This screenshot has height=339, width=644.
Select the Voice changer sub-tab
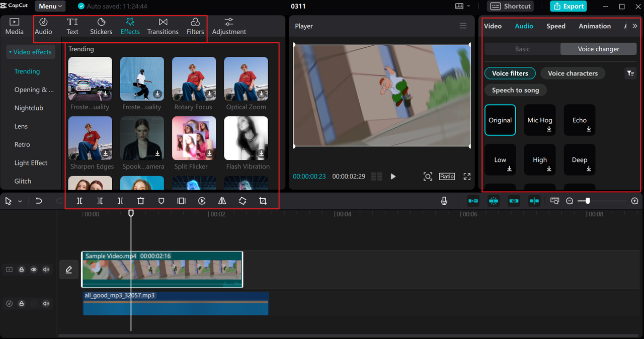[x=599, y=49]
